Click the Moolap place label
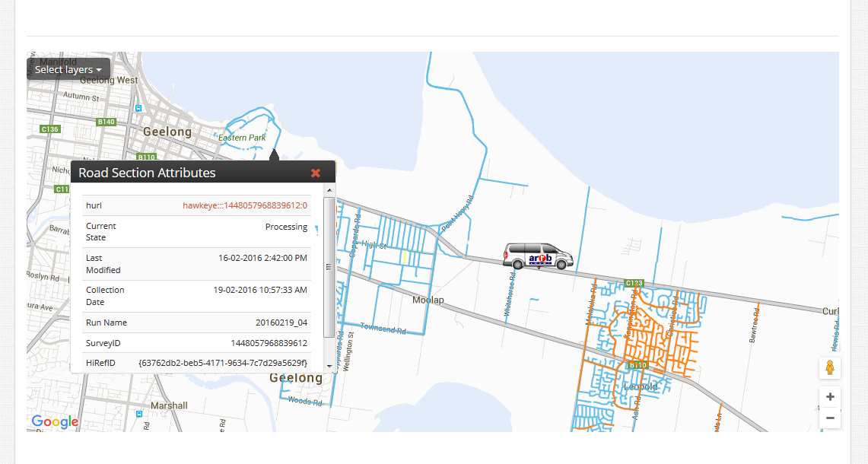The width and height of the screenshot is (868, 464). click(x=428, y=300)
